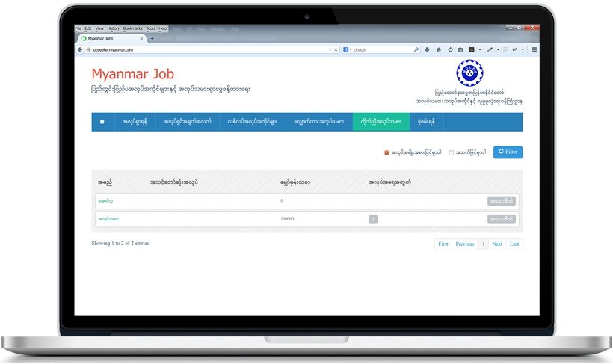
Task: Click the magnifier in the search box
Action: [416, 49]
